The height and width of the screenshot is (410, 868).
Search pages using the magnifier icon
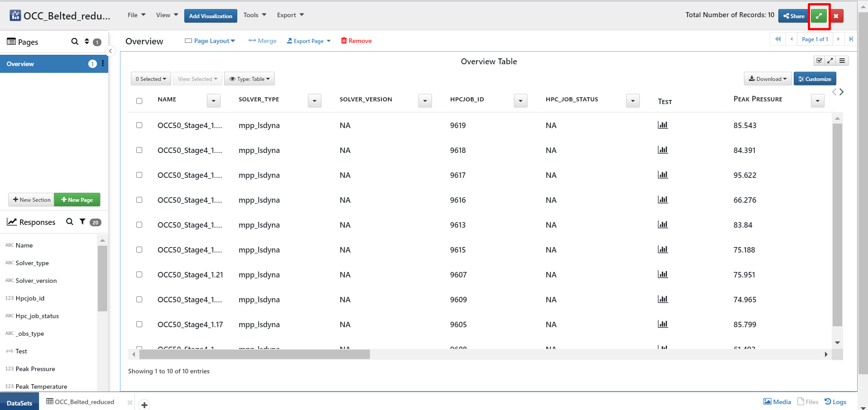[75, 42]
